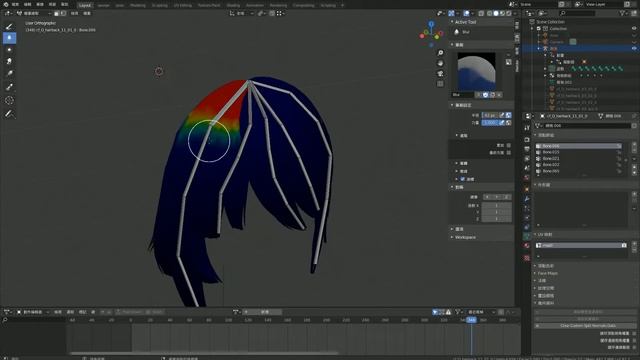
Task: Toggle Z mirror symmetry button
Action: point(507,197)
